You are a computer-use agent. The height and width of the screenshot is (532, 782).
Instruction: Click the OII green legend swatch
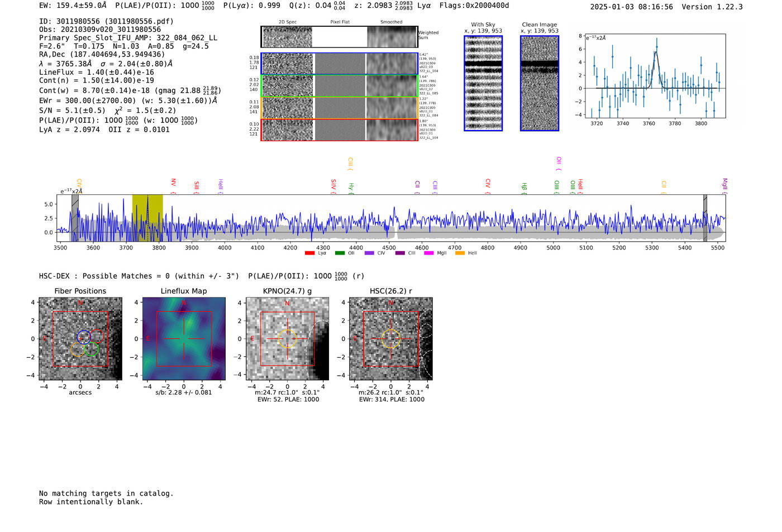coord(340,253)
